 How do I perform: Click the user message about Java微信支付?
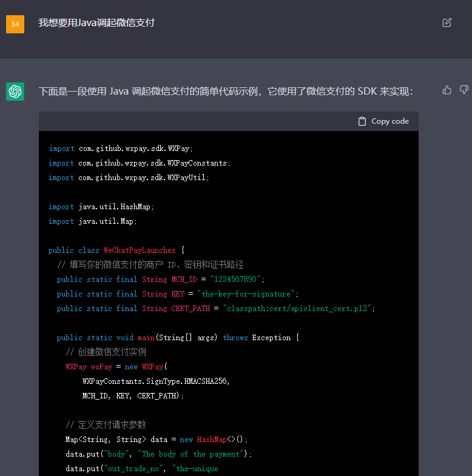click(96, 22)
